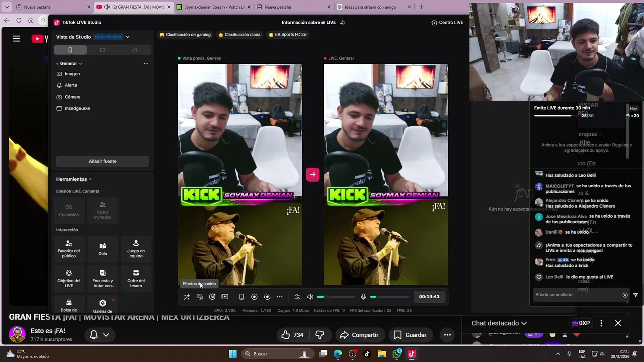Click the dashed-circle replay record icon
The width and height of the screenshot is (644, 362).
pos(267,297)
